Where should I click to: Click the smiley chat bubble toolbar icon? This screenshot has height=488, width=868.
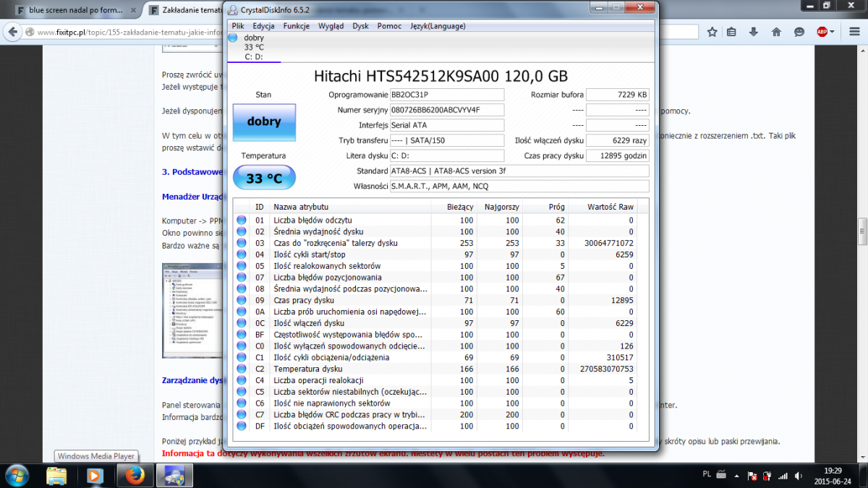click(799, 32)
